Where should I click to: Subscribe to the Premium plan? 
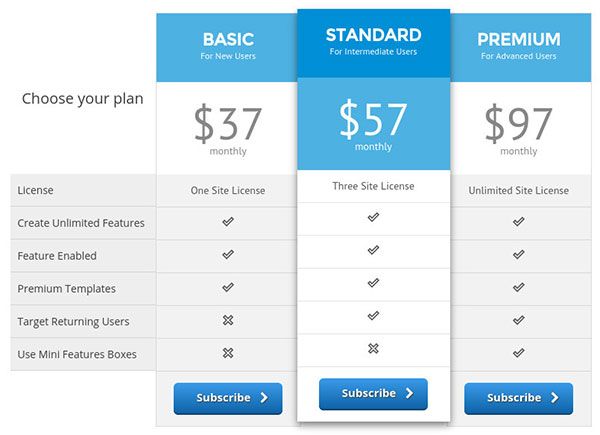(x=518, y=398)
